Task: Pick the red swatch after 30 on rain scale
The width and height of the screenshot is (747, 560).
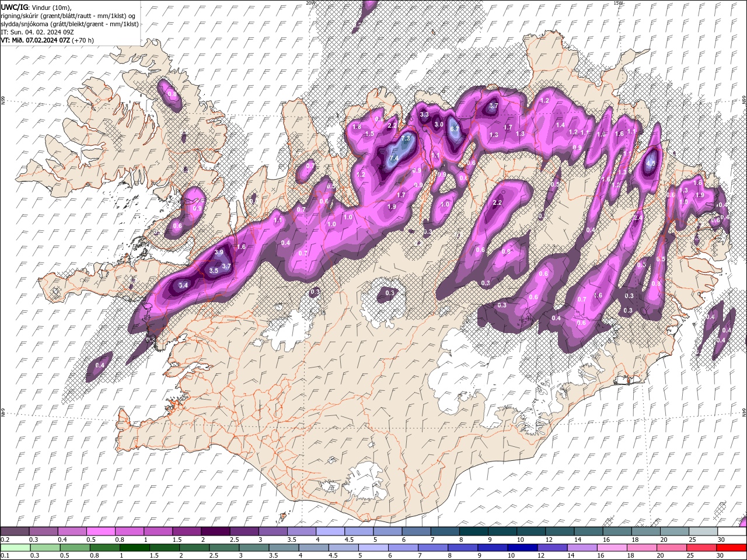Action: pyautogui.click(x=731, y=548)
